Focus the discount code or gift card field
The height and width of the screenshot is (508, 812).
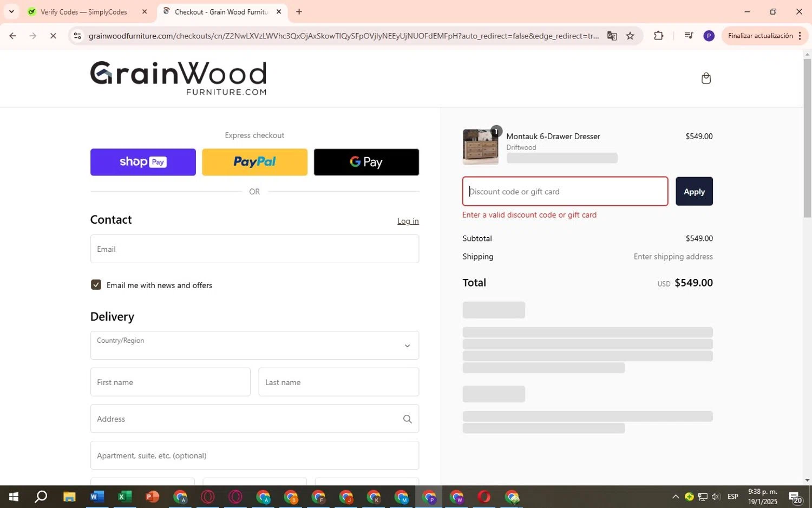click(x=565, y=191)
